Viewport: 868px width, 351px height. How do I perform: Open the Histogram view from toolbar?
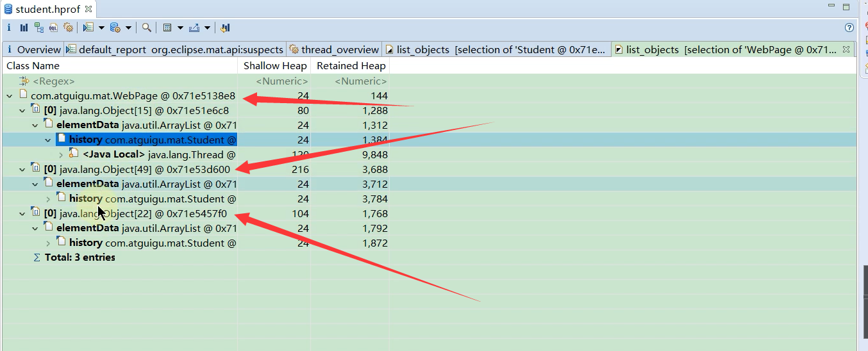(24, 28)
